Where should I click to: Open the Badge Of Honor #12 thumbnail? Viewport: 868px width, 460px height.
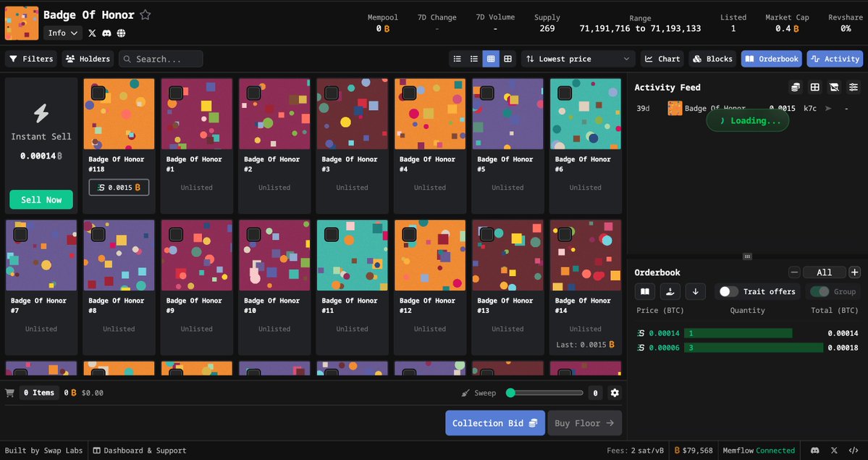pos(429,256)
